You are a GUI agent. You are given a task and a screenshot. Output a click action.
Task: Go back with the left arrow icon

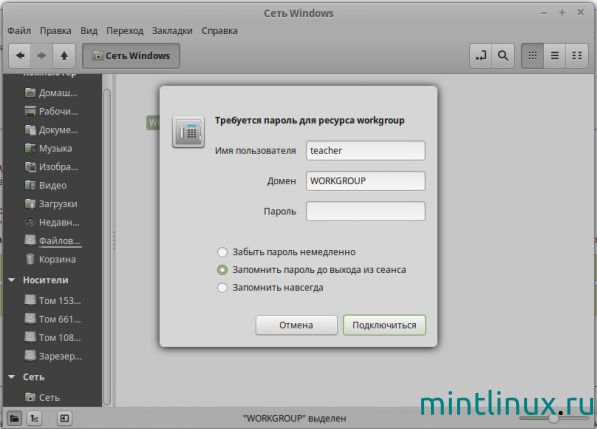(x=20, y=56)
